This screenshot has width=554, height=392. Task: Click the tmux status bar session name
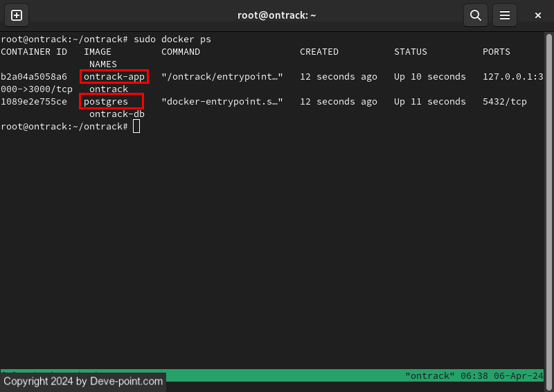point(429,376)
